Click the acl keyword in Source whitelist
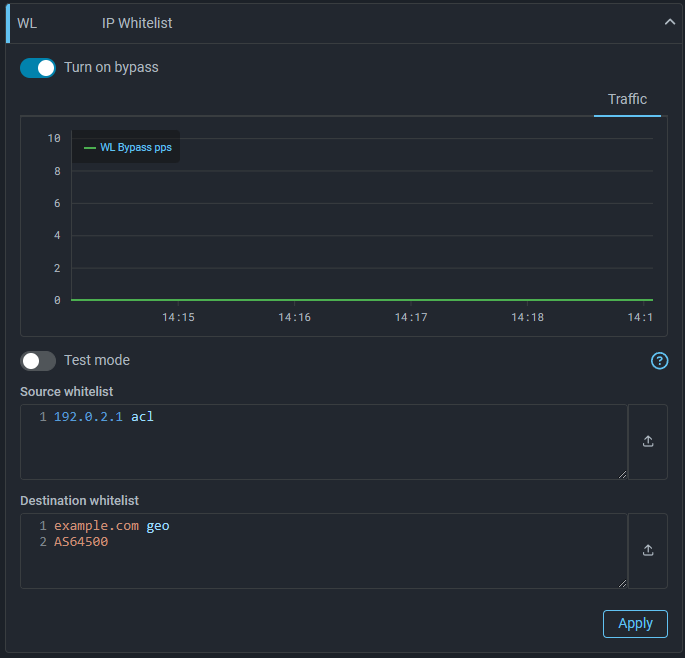The width and height of the screenshot is (685, 658). point(142,417)
